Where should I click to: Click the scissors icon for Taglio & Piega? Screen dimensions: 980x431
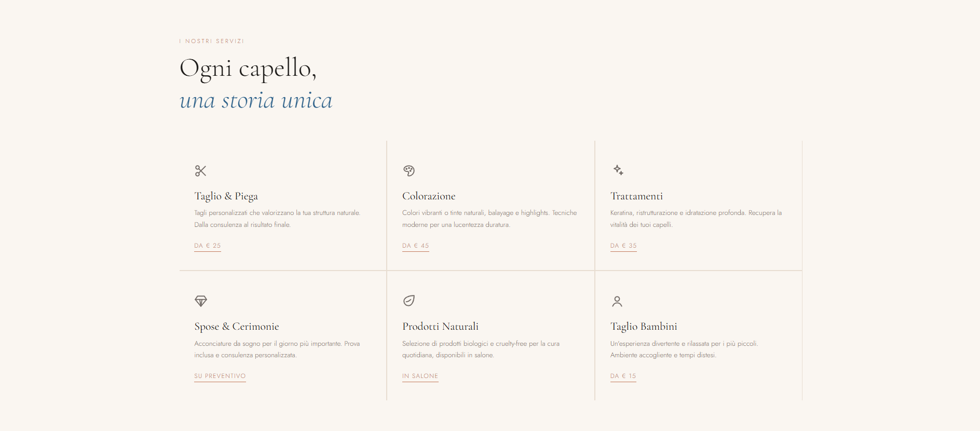pos(201,171)
